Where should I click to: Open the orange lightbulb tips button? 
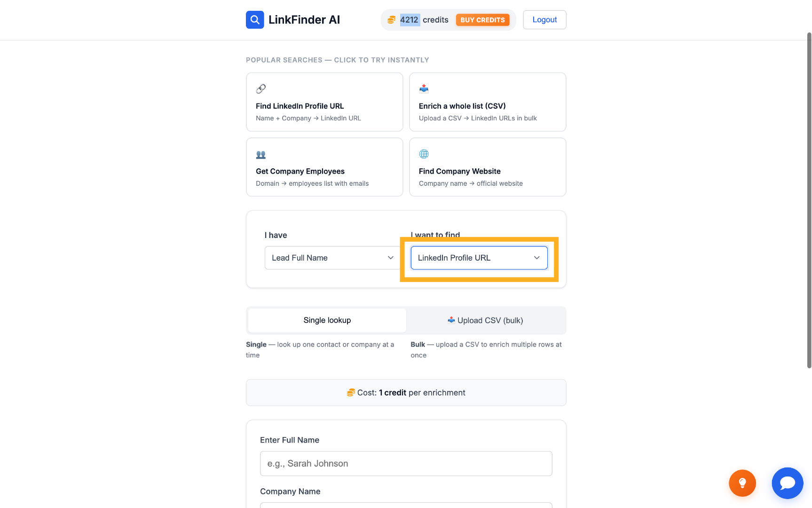coord(742,483)
